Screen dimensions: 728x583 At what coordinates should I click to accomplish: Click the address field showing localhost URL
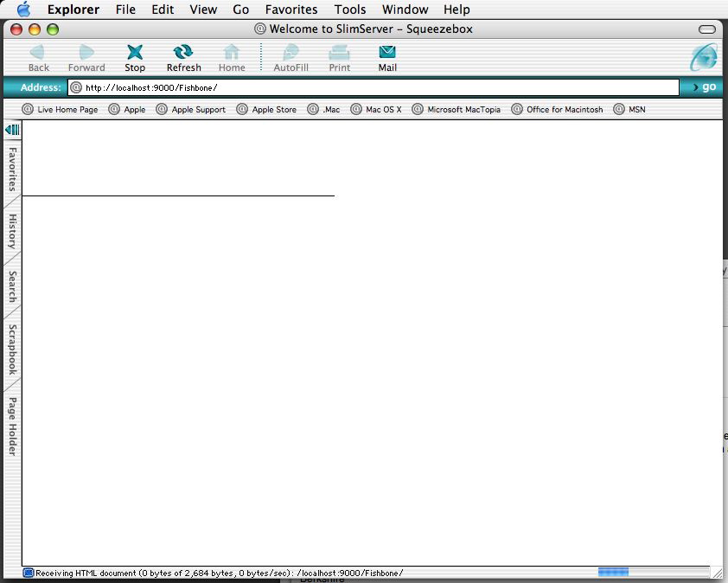tap(380, 87)
